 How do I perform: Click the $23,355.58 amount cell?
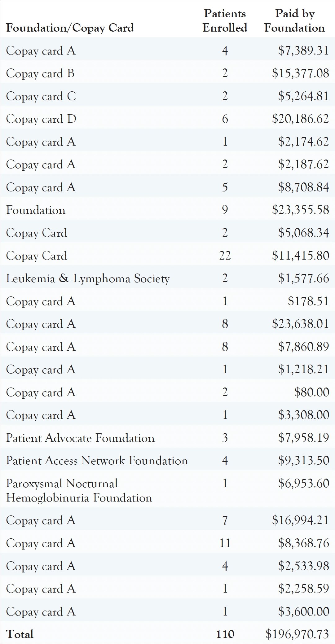tap(300, 210)
